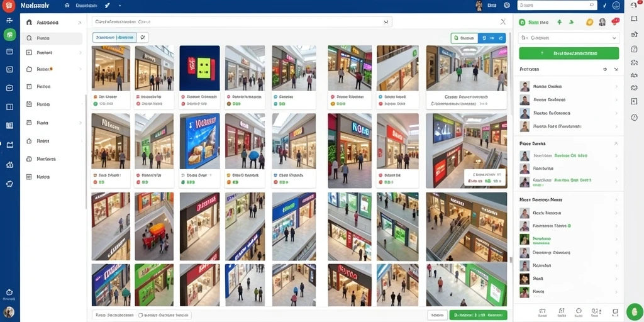
Task: Click the green up arrow in the right panel header
Action: click(559, 22)
